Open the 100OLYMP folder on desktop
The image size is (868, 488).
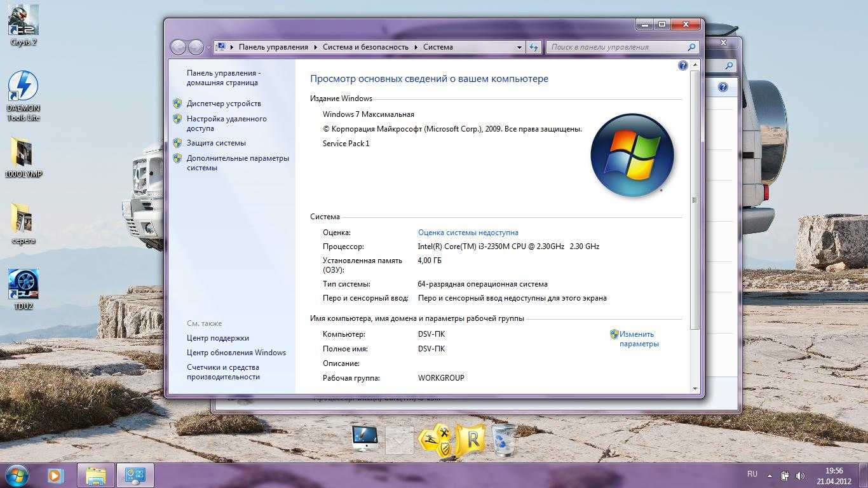click(x=24, y=157)
